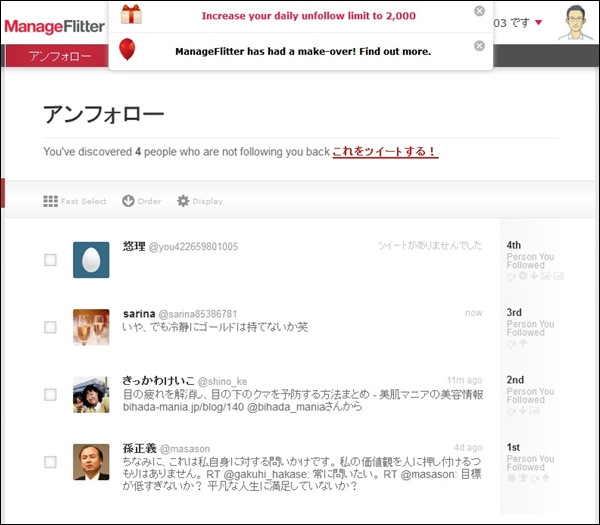Close the unfollow limit notification

(x=479, y=11)
